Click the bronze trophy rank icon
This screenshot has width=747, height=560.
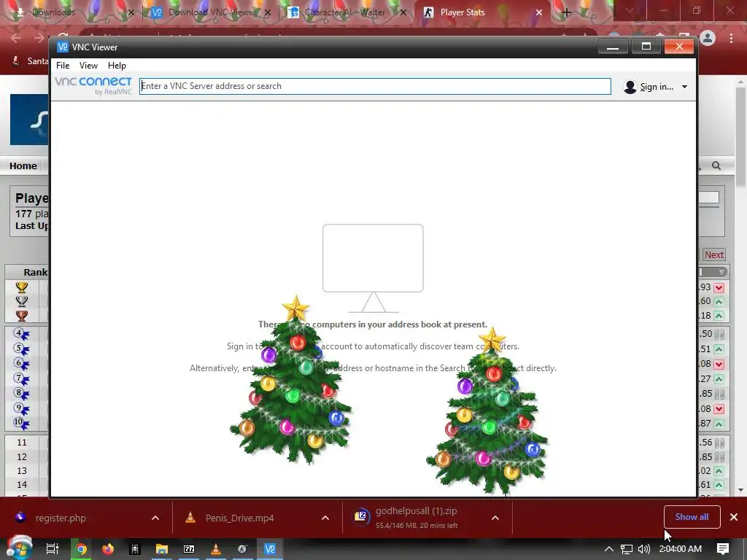22,315
